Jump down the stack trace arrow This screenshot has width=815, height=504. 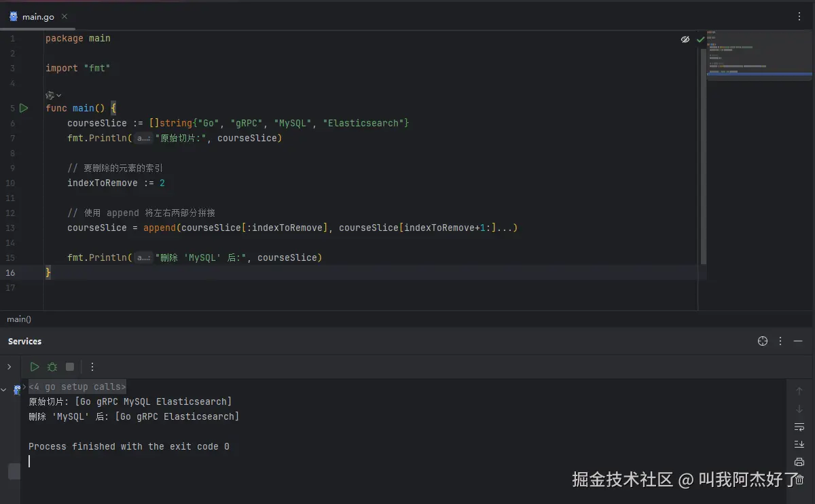point(799,409)
